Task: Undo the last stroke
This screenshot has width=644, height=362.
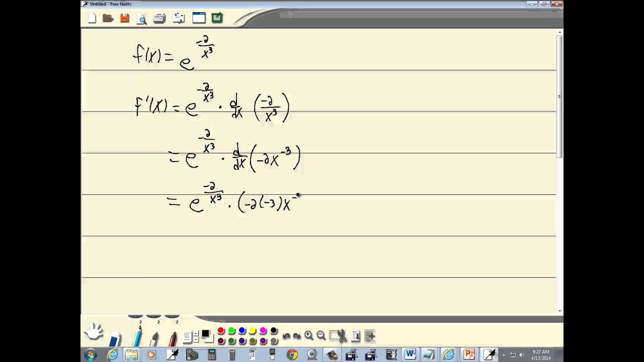Action: point(287,336)
